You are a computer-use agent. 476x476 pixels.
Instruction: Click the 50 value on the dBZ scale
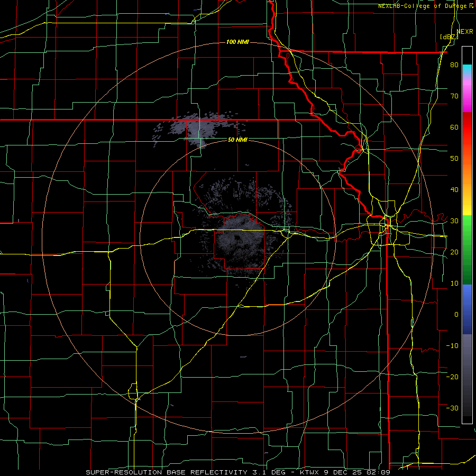[x=454, y=159]
